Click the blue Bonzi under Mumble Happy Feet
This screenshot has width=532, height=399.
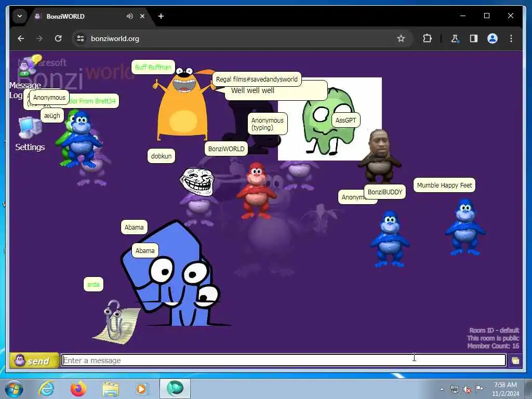pyautogui.click(x=465, y=228)
